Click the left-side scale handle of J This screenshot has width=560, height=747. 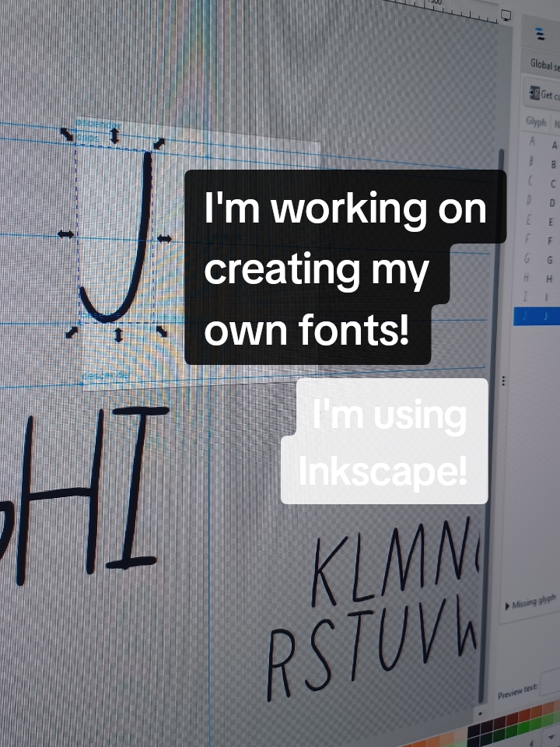(65, 234)
